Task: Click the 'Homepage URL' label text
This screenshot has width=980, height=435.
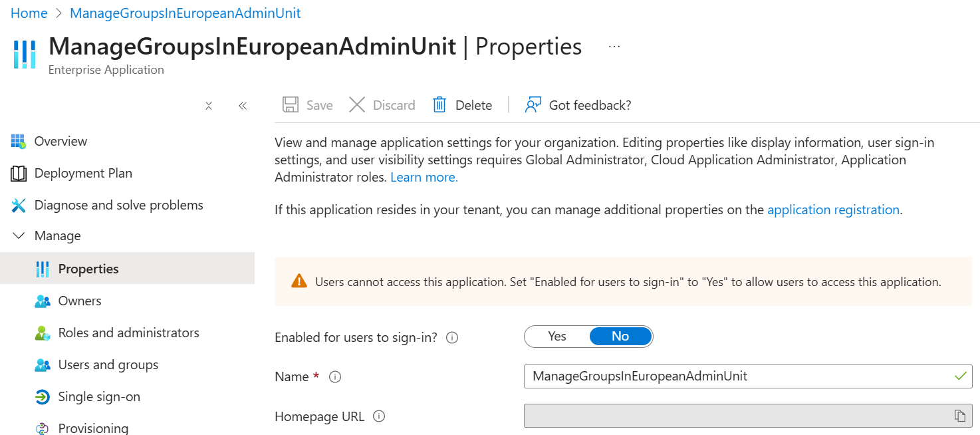Action: (320, 417)
